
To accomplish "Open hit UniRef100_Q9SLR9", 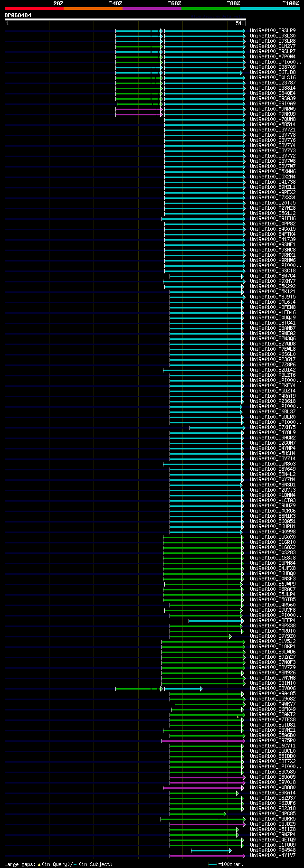I will [x=273, y=31].
